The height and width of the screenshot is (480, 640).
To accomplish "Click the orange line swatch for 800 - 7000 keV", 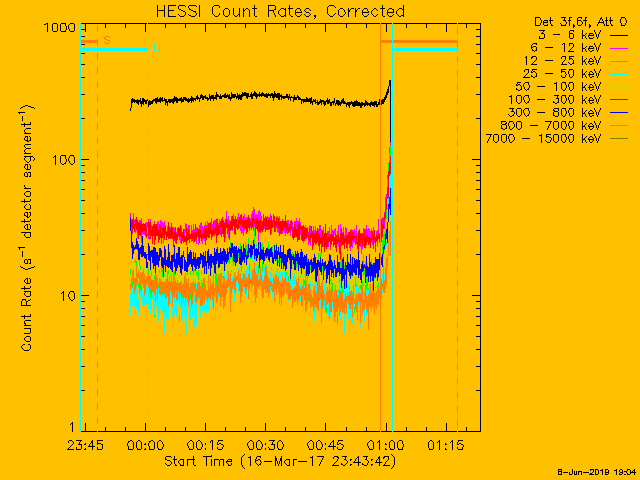I will 619,127.
